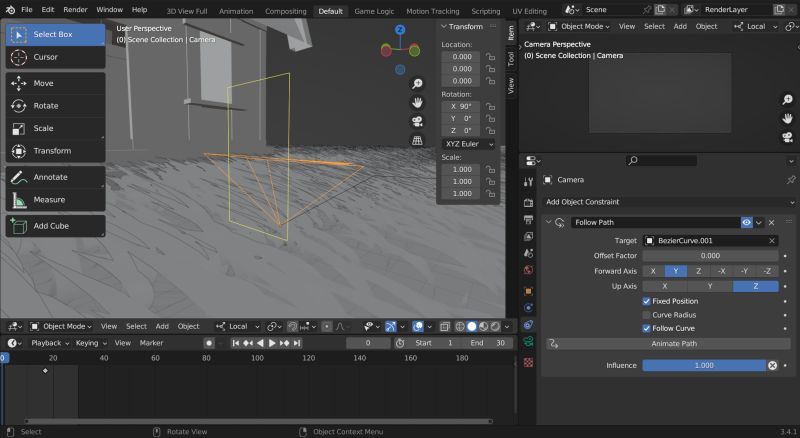Choose the Measure tool
Screen dimensions: 800x438
(55, 200)
